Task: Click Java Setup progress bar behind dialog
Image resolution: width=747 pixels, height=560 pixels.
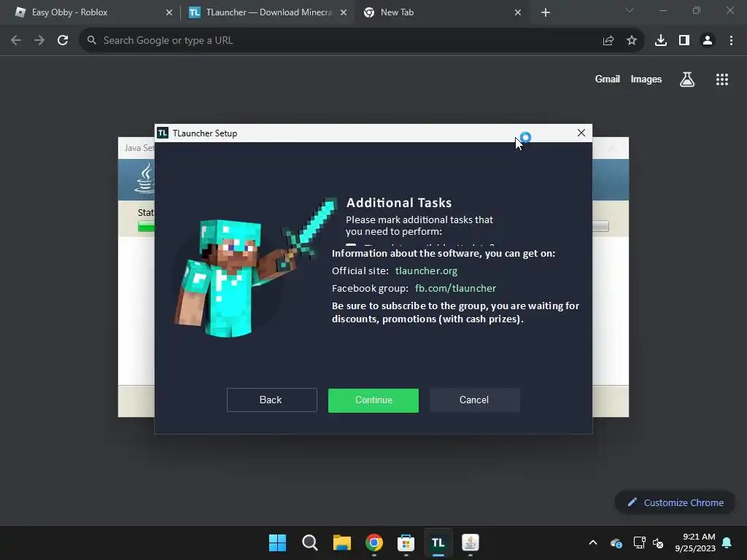Action: click(x=146, y=227)
